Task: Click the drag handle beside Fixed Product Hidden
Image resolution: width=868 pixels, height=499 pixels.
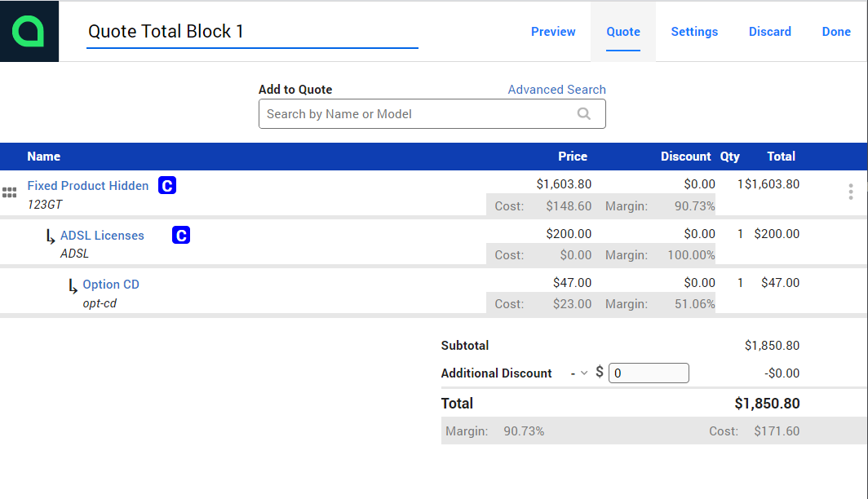Action: (10, 192)
